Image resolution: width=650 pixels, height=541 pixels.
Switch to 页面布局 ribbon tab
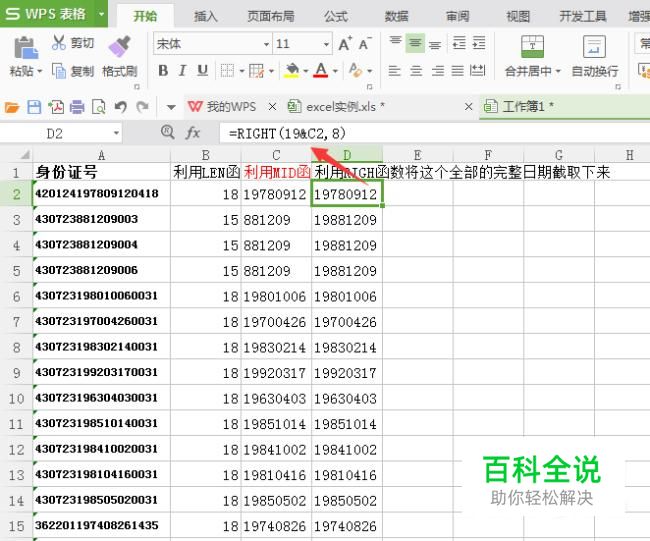[x=271, y=16]
